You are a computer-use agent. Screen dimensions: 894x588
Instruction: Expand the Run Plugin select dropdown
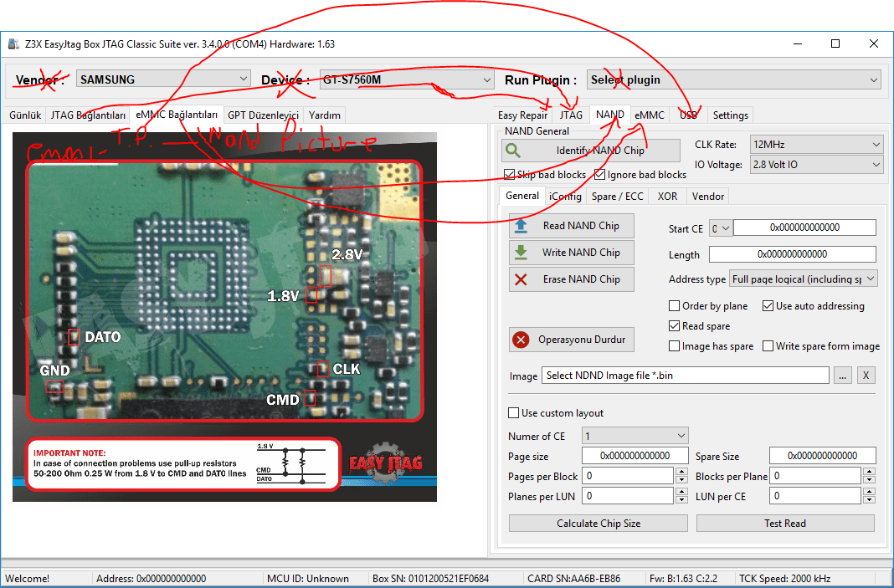click(x=734, y=80)
